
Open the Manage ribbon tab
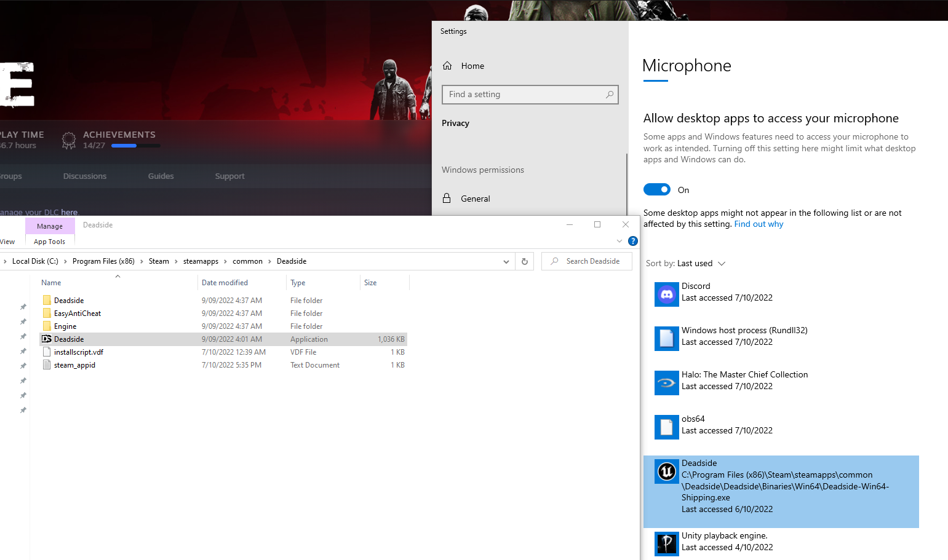click(x=50, y=226)
